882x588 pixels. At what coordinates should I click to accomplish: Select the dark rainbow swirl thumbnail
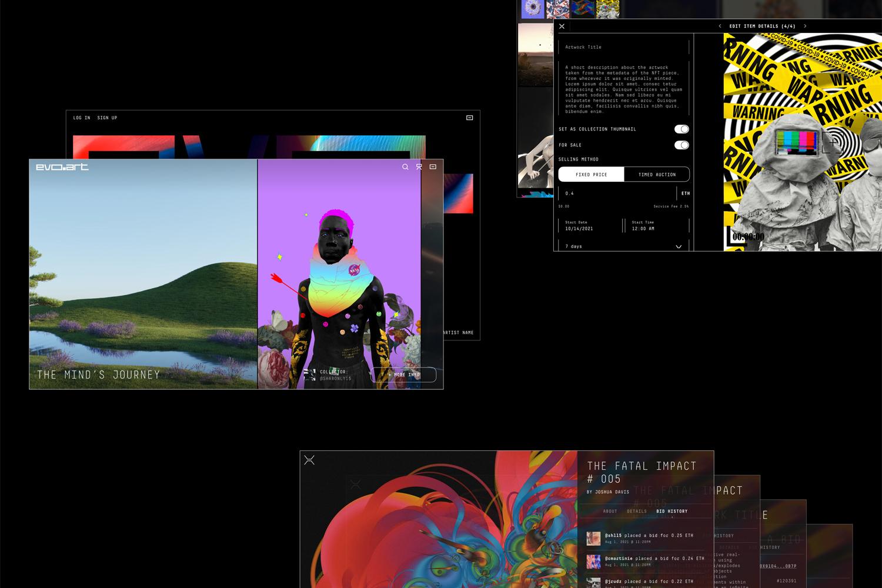pos(583,9)
